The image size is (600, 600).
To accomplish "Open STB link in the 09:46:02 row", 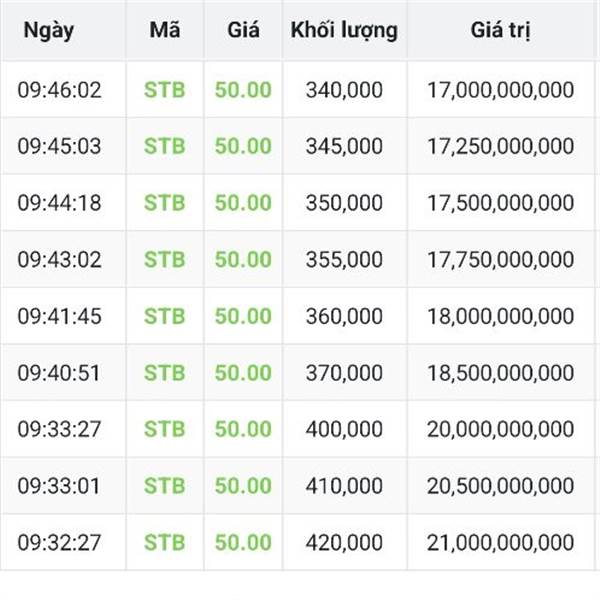I will click(x=165, y=90).
